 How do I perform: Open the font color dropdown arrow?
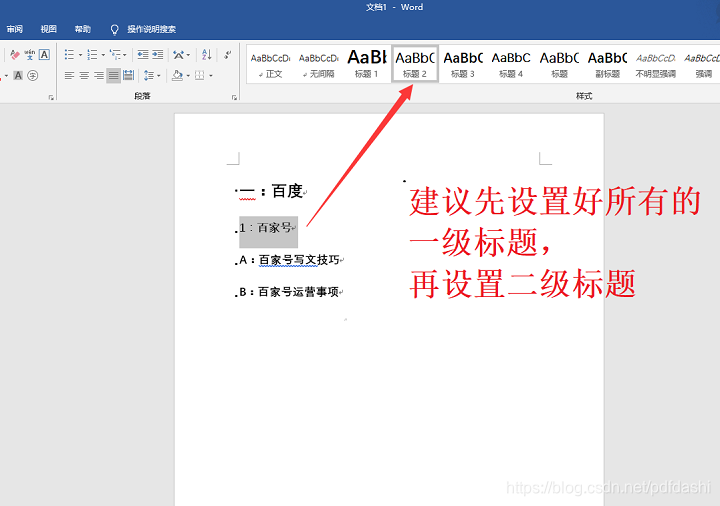6,75
